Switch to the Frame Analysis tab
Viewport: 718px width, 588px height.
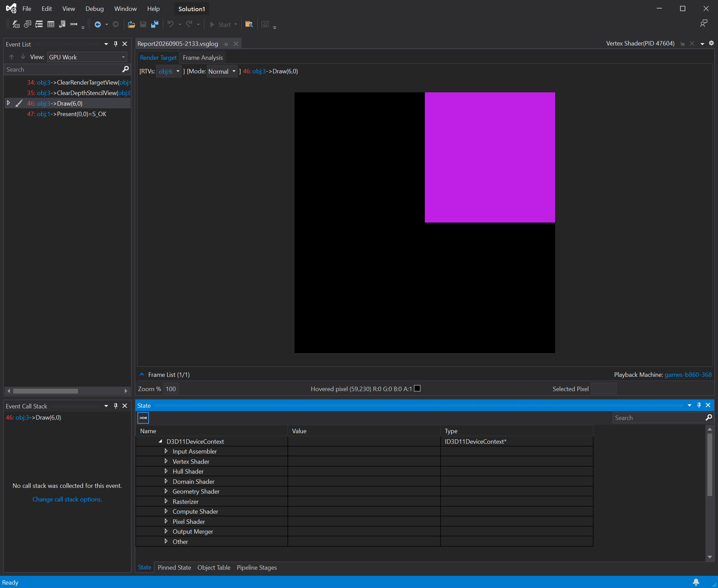tap(203, 58)
